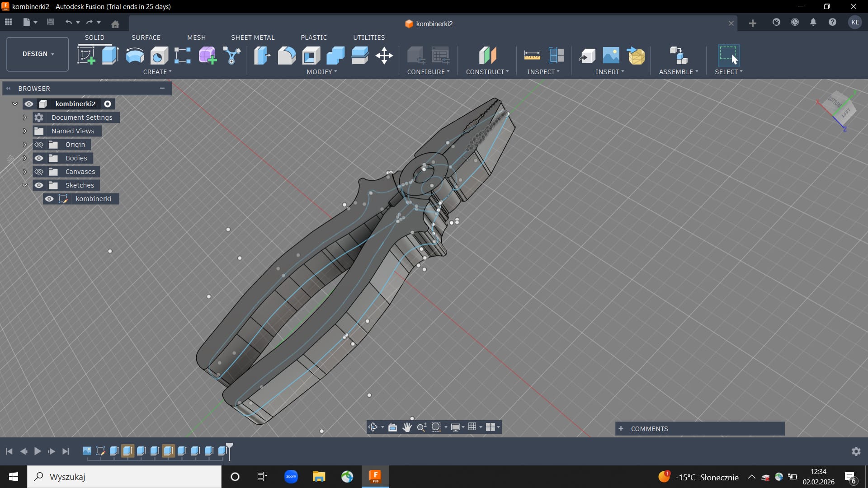Screen dimensions: 868x488
Task: Select the Create Sketch tool
Action: coord(86,56)
